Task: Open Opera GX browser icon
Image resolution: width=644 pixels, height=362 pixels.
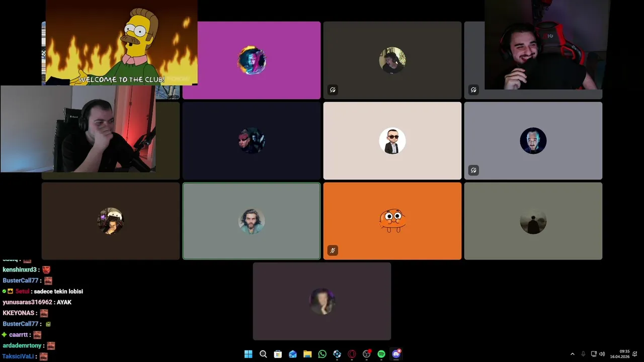Action: tap(352, 354)
